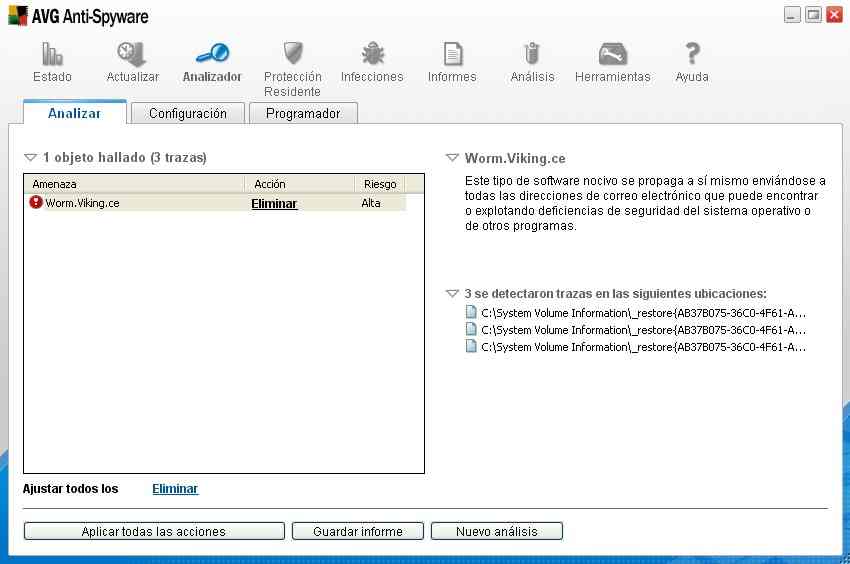Select the Analizador magnifier icon

point(212,55)
